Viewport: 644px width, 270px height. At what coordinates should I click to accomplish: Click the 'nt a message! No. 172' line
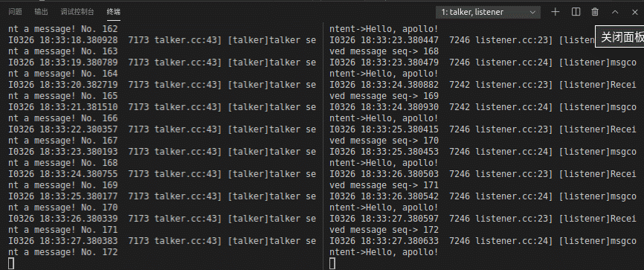coord(63,252)
